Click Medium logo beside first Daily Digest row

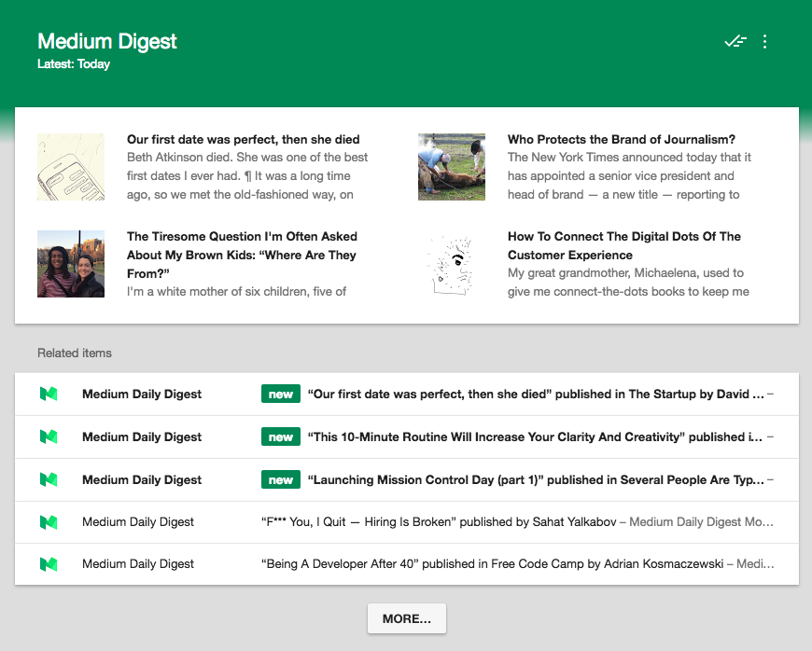48,394
